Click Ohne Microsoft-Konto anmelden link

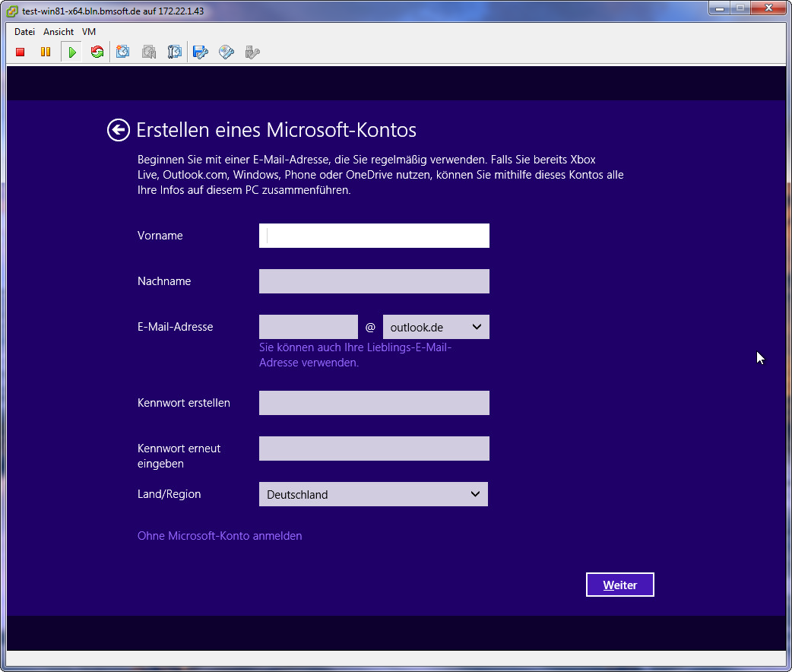(x=220, y=536)
